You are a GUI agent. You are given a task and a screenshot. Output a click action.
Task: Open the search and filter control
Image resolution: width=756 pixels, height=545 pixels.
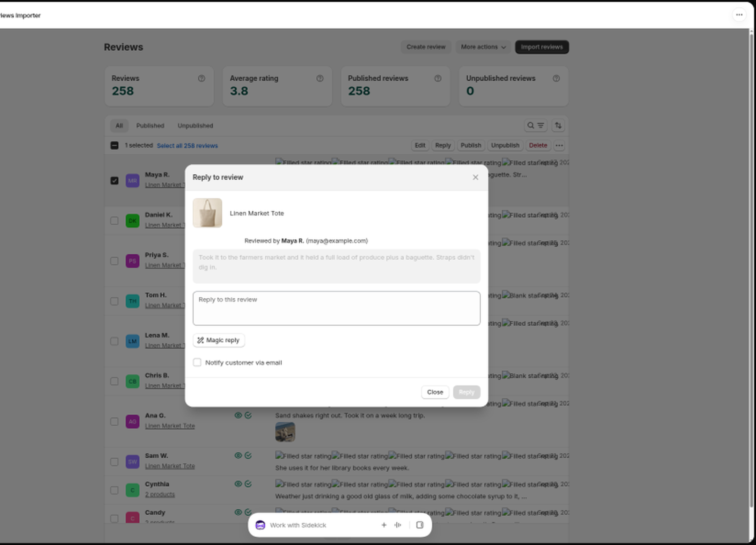(x=535, y=125)
